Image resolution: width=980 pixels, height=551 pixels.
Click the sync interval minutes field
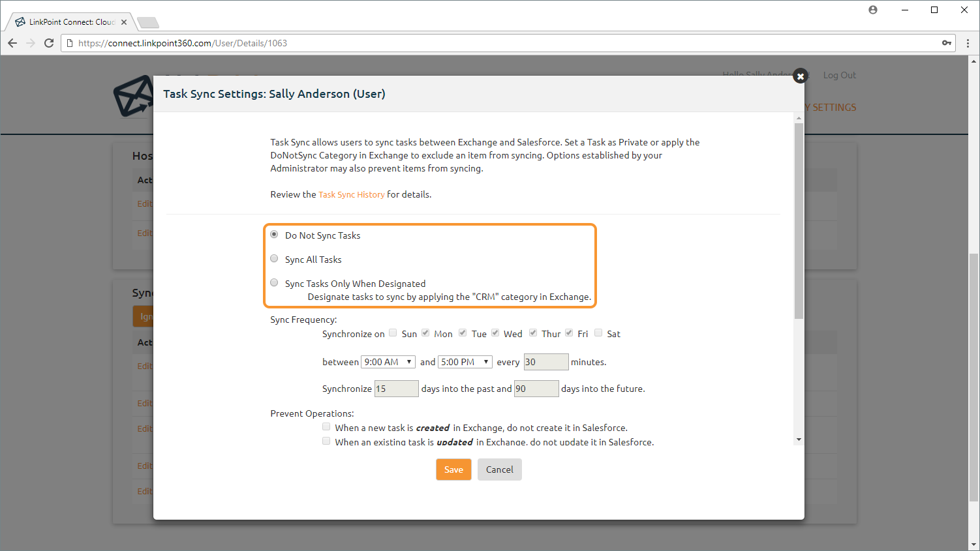pyautogui.click(x=546, y=362)
